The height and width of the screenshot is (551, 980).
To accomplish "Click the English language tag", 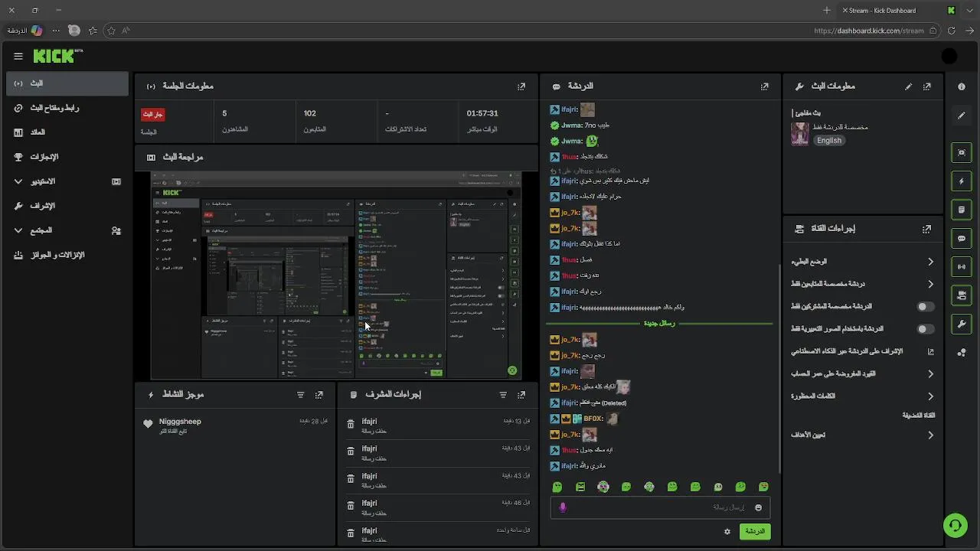I will click(x=829, y=141).
